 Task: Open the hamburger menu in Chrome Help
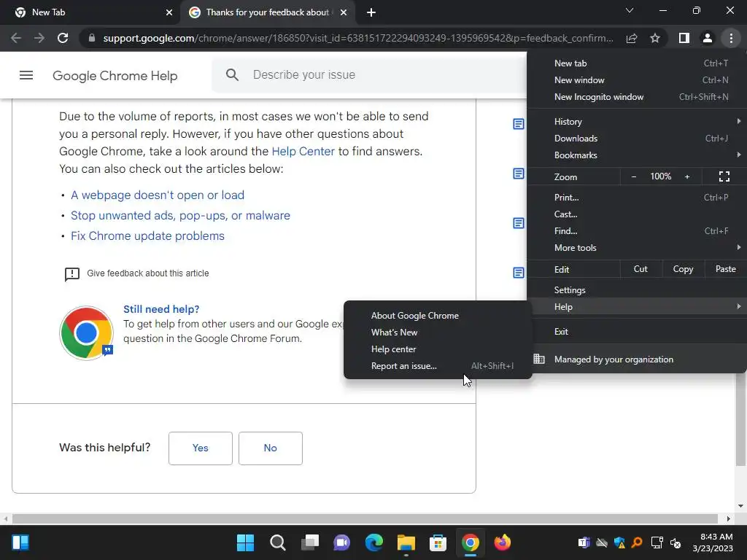point(26,75)
